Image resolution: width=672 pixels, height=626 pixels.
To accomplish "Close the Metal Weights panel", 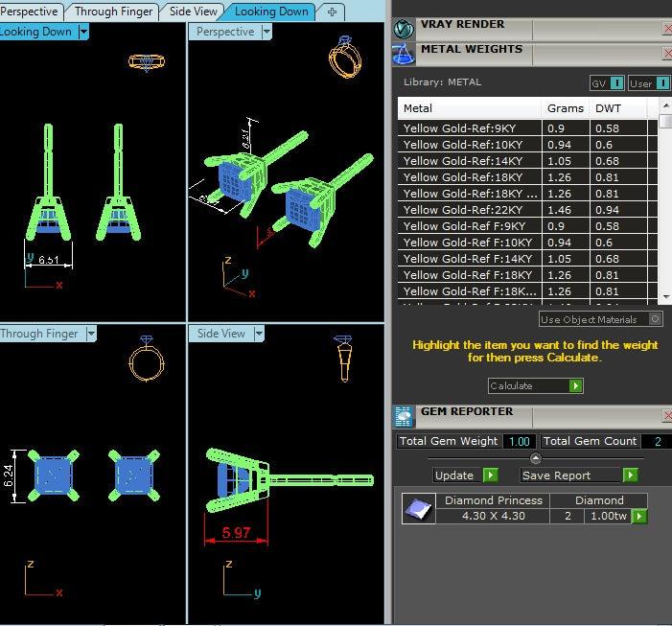I will [667, 54].
